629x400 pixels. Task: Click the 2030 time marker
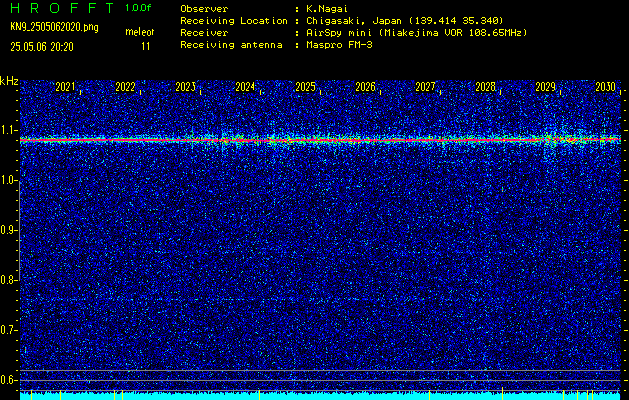[605, 87]
